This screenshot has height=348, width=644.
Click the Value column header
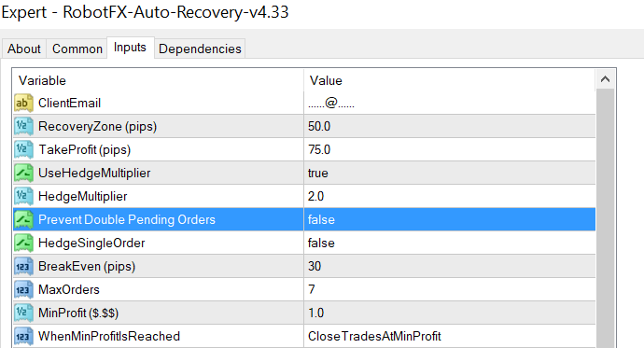pyautogui.click(x=449, y=80)
